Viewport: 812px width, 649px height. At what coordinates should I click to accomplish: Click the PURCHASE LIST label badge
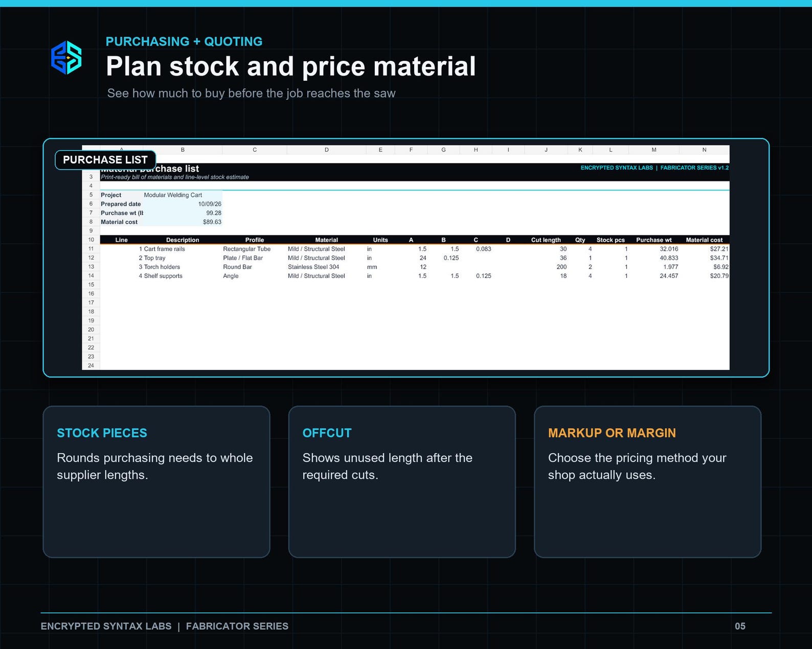tap(105, 160)
